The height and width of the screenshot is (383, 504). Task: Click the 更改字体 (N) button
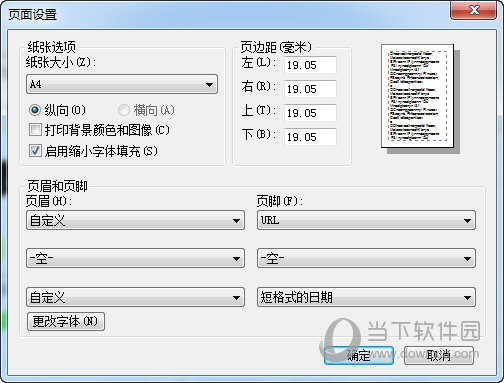tap(66, 321)
